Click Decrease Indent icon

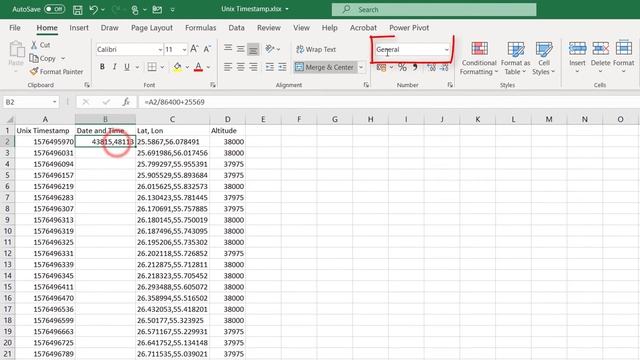click(269, 67)
